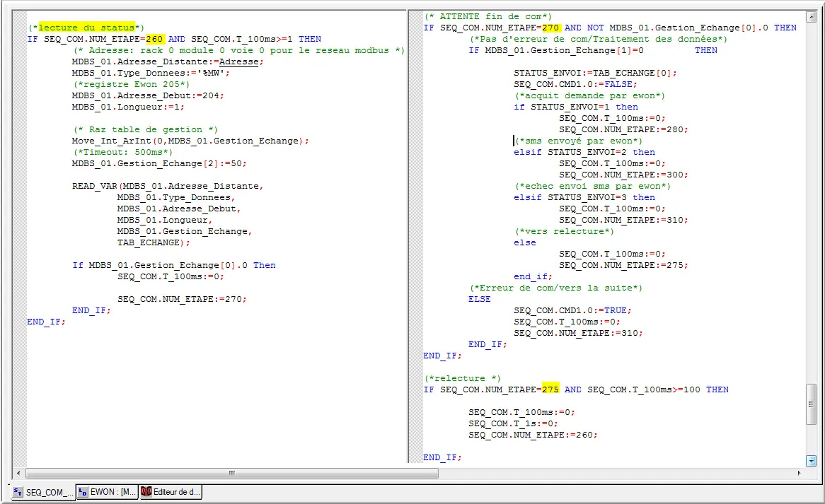The image size is (825, 504).
Task: Click READ_VAR argument "MDBS_01.Adresse_Debut,"
Action: tap(179, 209)
